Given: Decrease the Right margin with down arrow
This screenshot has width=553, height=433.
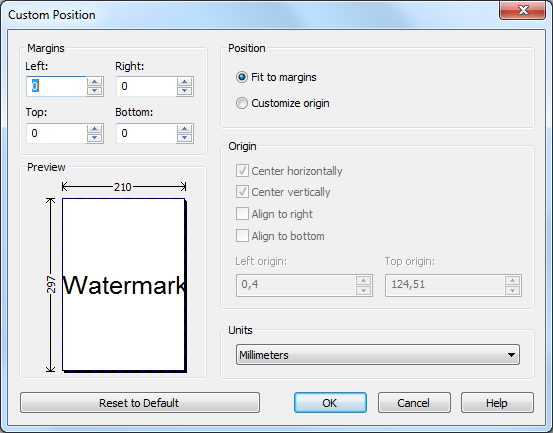Looking at the screenshot, I should [185, 91].
